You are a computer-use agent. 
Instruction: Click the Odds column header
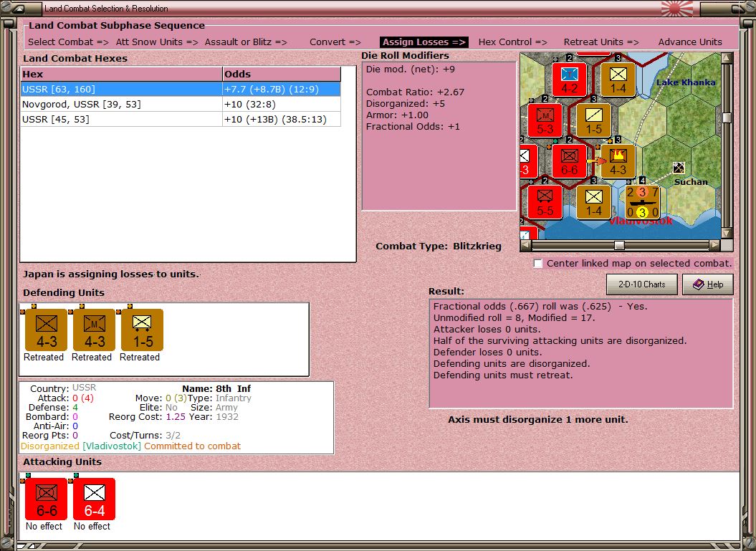282,74
